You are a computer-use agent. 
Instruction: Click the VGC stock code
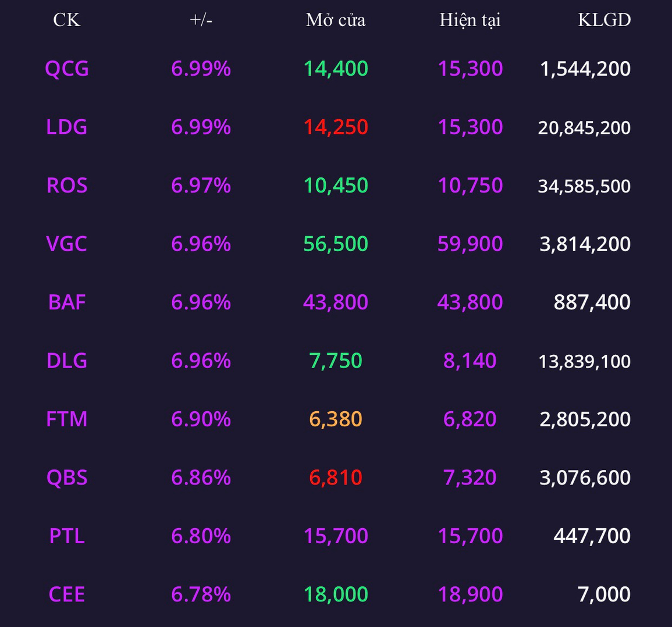[x=67, y=244]
